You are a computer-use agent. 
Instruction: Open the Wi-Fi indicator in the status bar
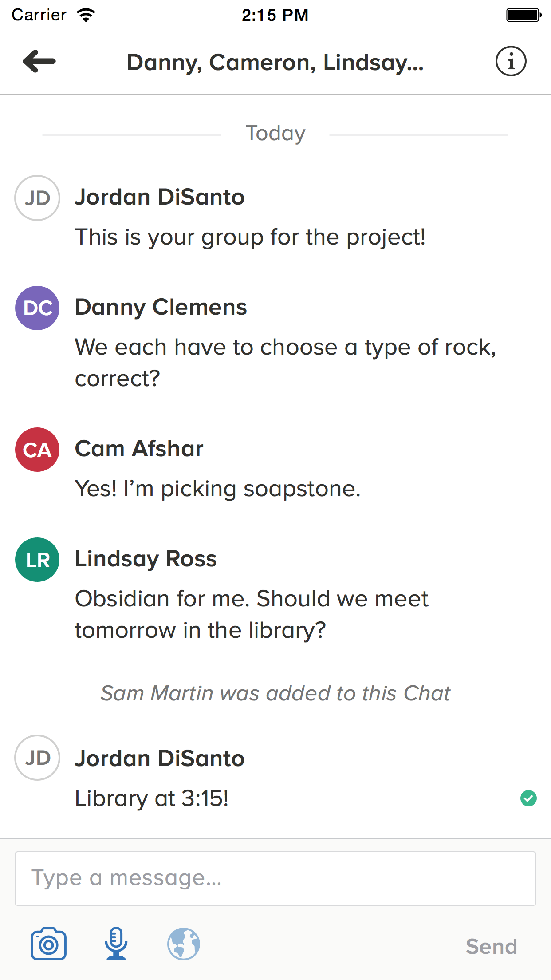pyautogui.click(x=85, y=14)
